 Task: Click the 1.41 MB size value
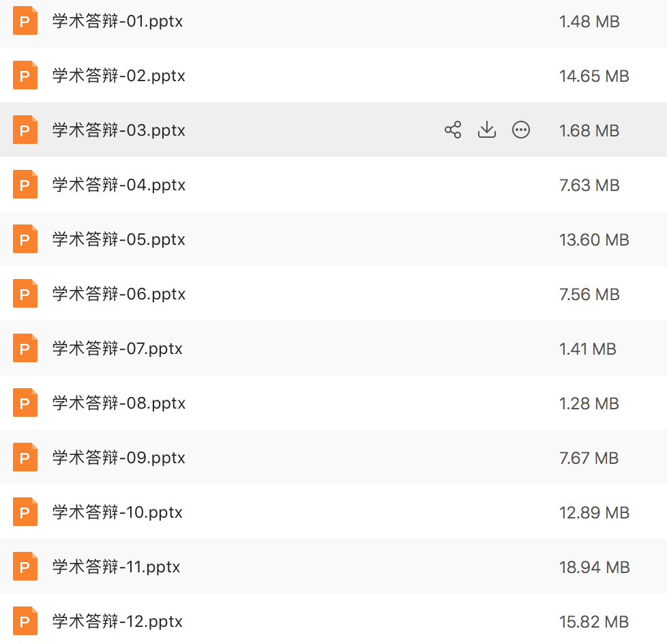click(587, 349)
